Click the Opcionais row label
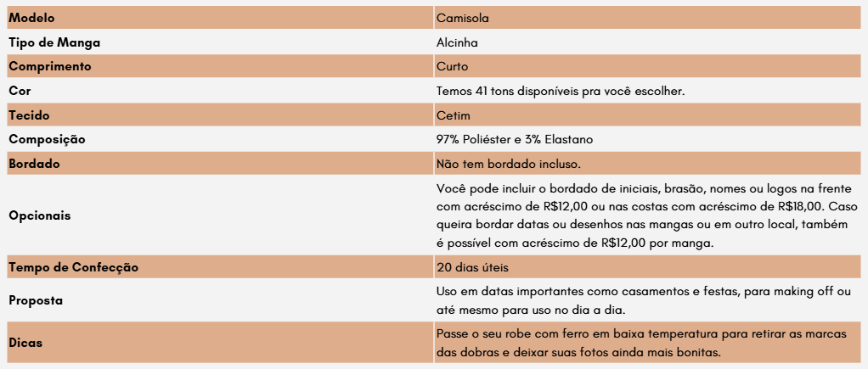Viewport: 868px width, 369px height. pos(39,215)
